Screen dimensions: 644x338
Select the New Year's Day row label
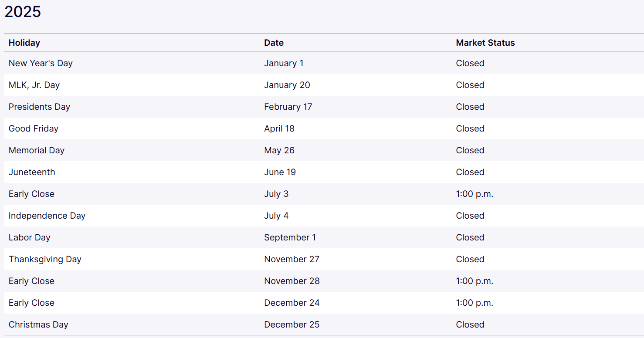(x=41, y=63)
